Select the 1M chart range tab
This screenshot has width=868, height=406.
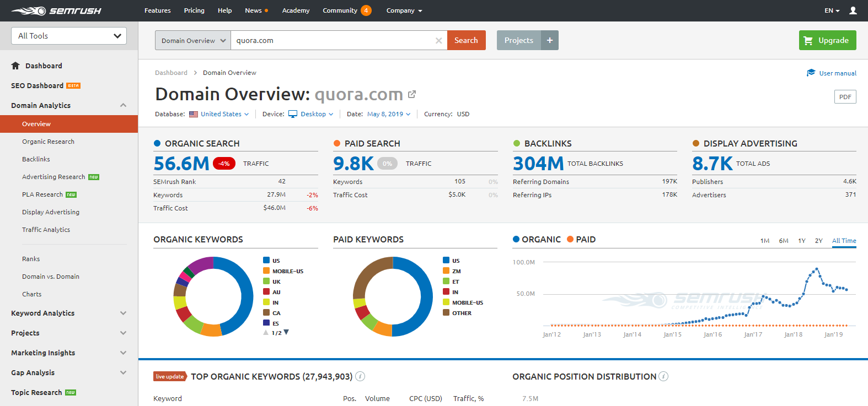pos(765,241)
